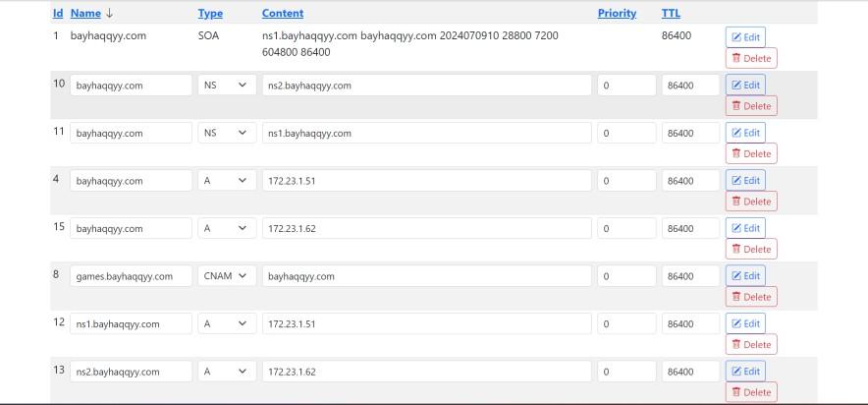Sort by the Type column header
Screen dimensions: 868x405
pos(210,14)
